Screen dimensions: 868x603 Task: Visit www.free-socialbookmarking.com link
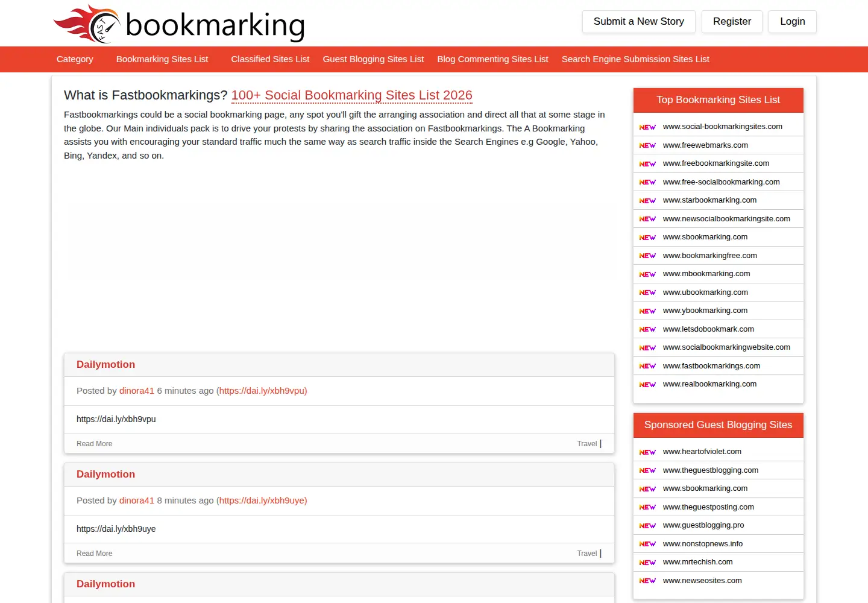click(722, 182)
